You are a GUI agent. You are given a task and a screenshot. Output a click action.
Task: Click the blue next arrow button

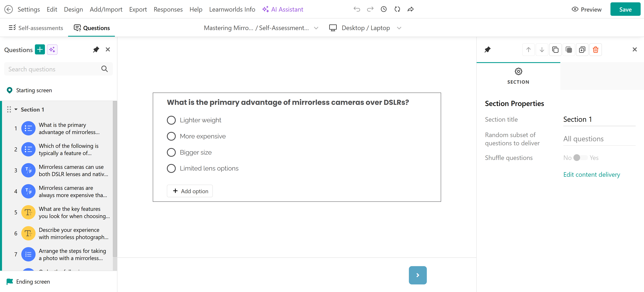click(x=417, y=275)
